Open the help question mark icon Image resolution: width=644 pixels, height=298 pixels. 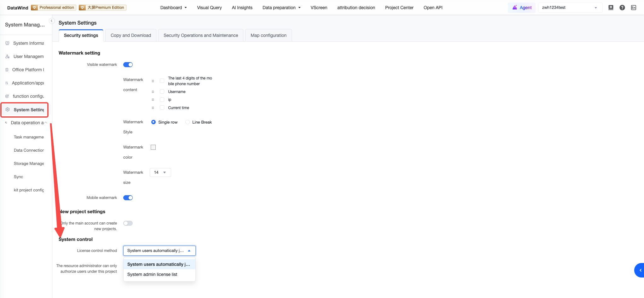click(622, 8)
